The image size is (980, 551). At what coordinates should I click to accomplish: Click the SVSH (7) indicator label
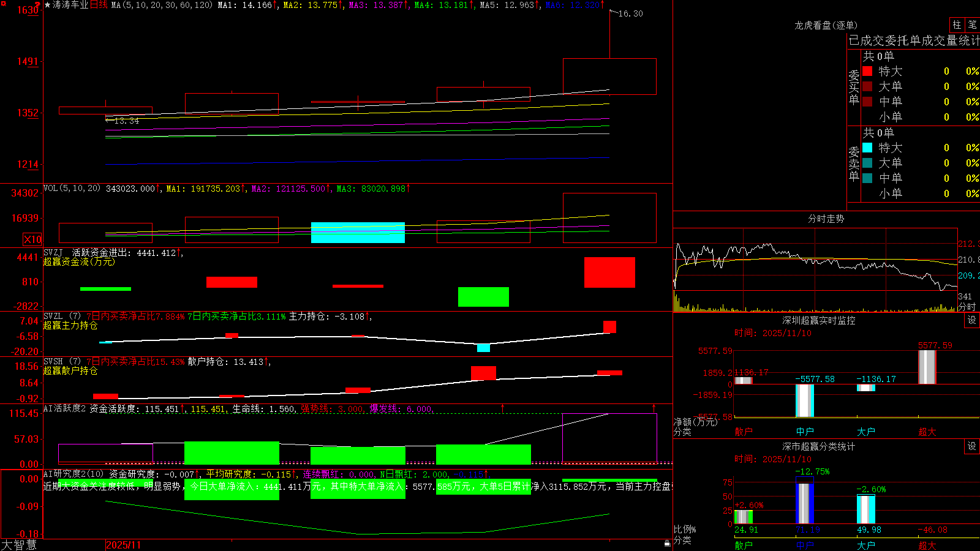coord(62,361)
